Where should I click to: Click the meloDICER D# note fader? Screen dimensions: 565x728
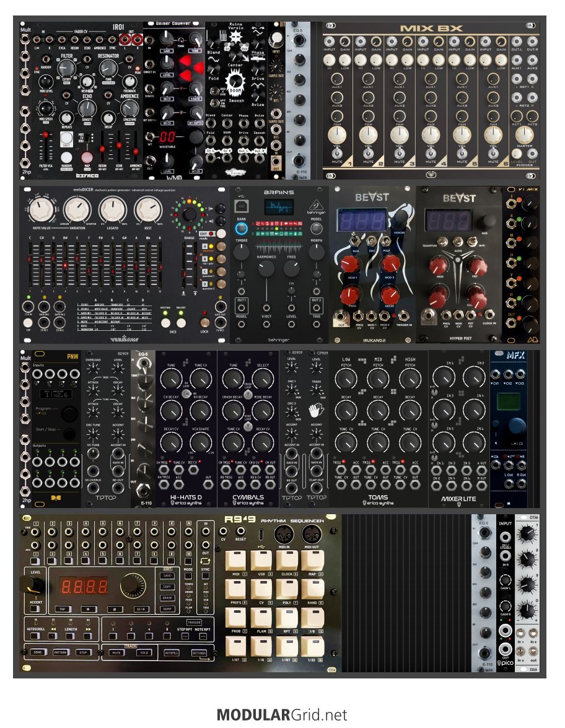click(x=64, y=265)
